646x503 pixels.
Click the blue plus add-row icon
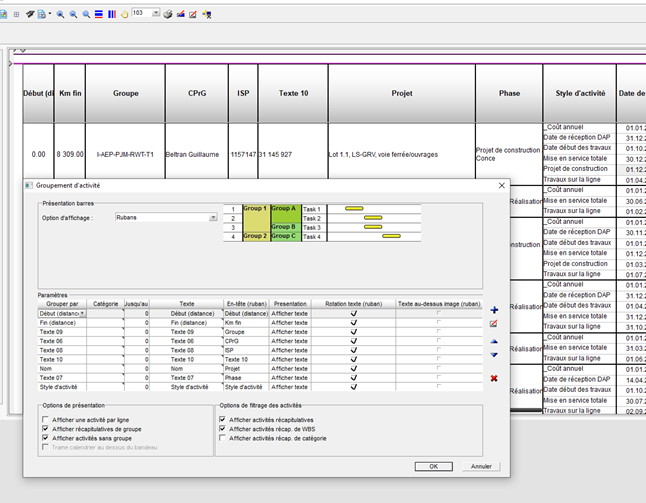coord(494,311)
